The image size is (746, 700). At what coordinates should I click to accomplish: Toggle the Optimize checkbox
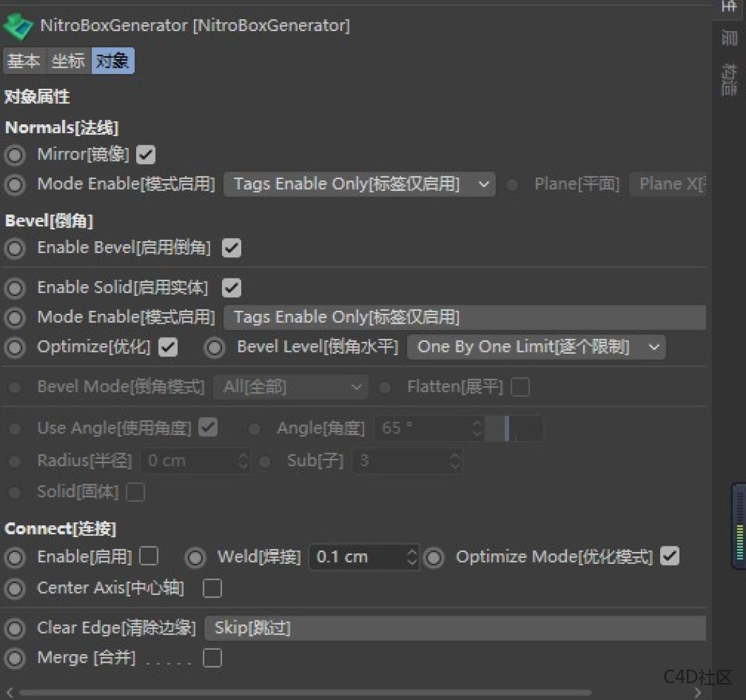pos(168,347)
